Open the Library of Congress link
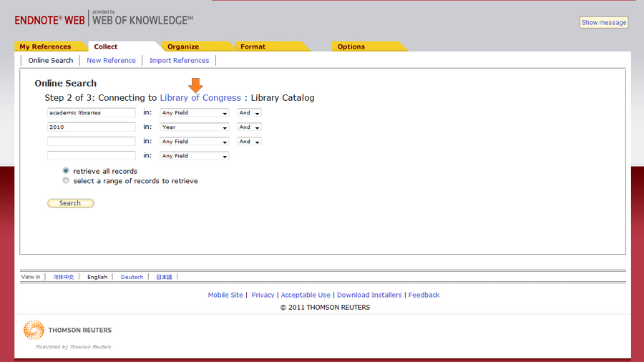Image resolution: width=644 pixels, height=362 pixels. (x=200, y=98)
